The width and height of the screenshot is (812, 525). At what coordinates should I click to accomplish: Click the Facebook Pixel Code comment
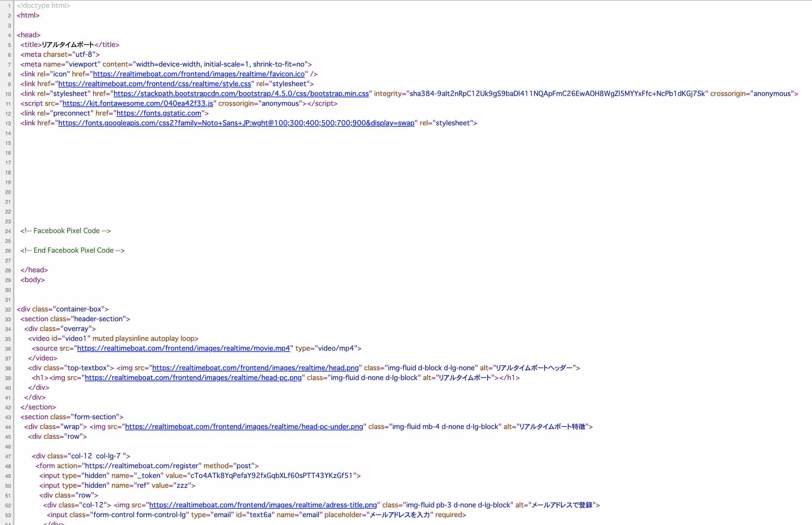click(66, 231)
